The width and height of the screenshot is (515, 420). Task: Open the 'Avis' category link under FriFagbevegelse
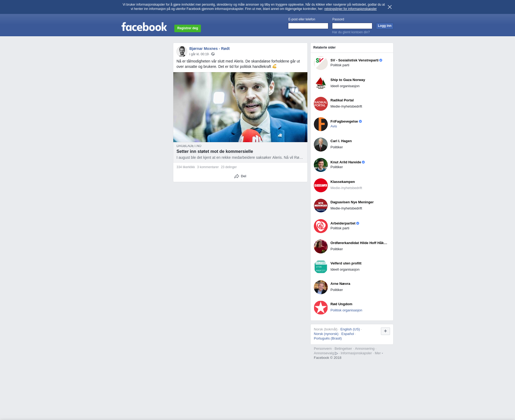coord(334,126)
